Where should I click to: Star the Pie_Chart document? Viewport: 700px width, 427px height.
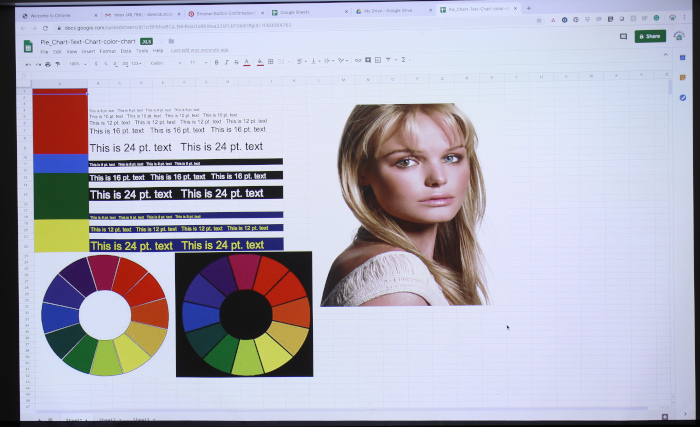click(162, 41)
